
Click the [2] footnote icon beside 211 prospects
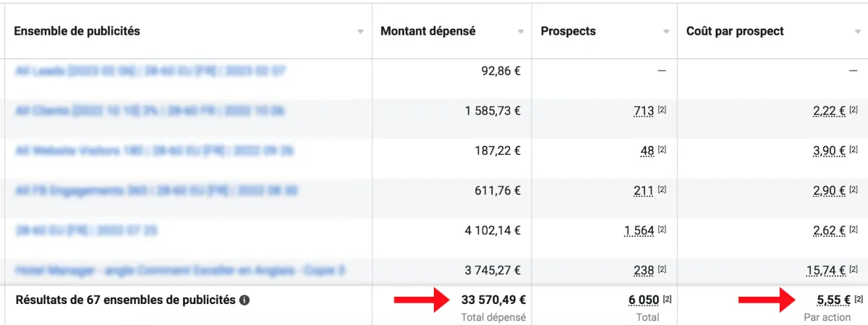662,191
